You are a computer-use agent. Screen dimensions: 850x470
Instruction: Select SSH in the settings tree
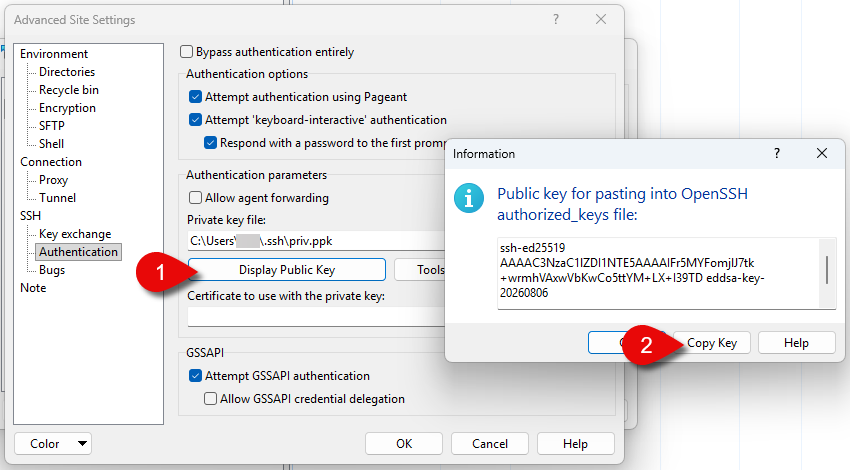30,216
